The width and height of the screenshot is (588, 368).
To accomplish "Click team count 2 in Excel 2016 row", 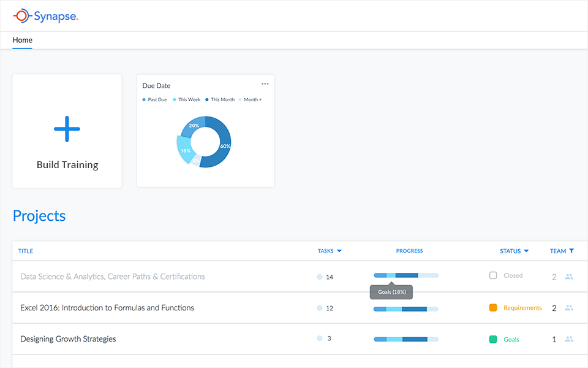I will 554,309.
